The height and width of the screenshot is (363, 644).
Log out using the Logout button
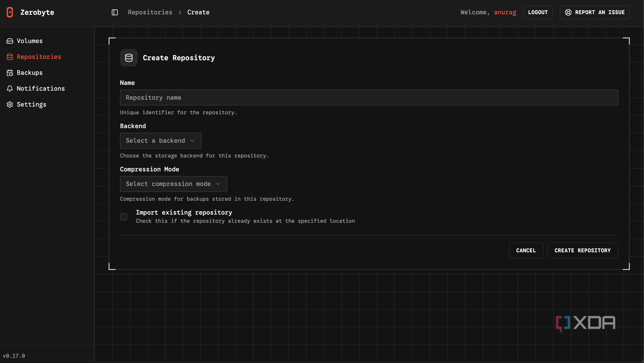click(538, 12)
